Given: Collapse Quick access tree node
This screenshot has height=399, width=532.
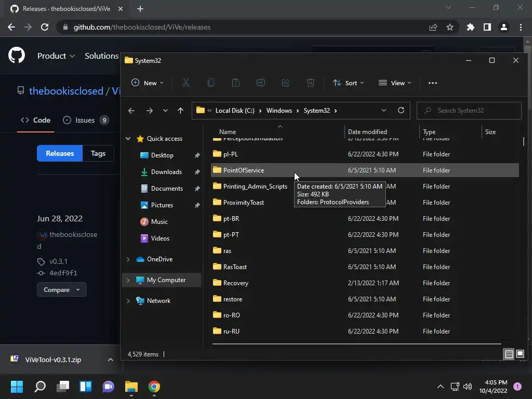Looking at the screenshot, I should click(128, 138).
